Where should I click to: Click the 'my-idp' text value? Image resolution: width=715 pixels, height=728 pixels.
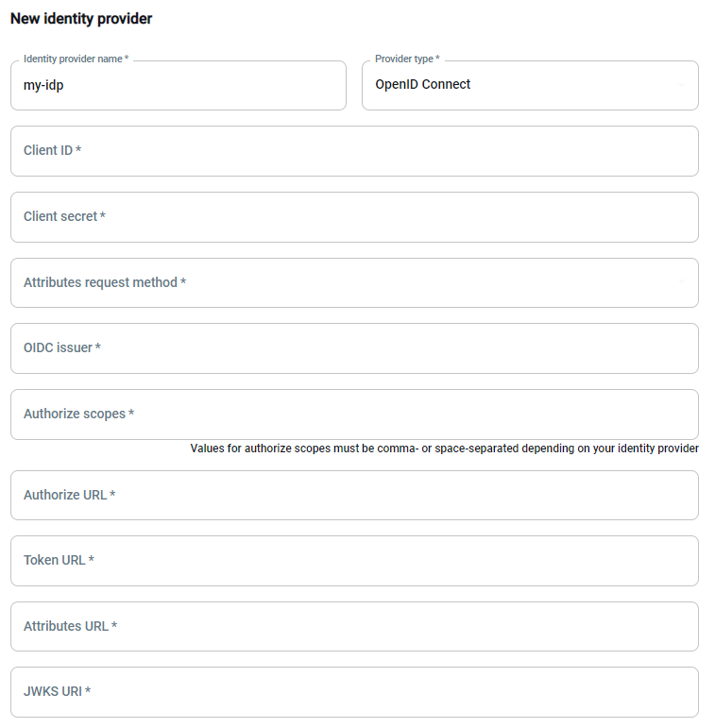click(43, 85)
